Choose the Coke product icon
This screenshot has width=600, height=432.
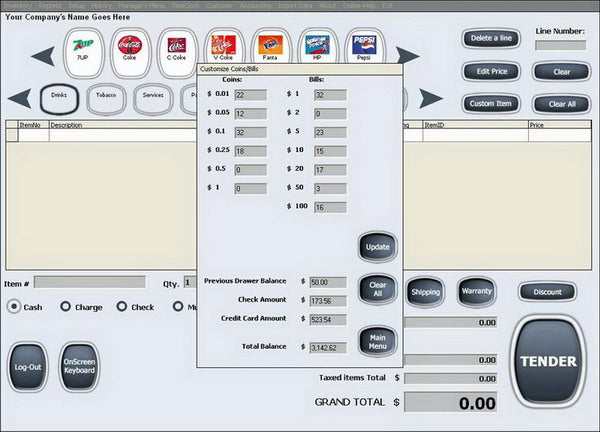coord(130,53)
